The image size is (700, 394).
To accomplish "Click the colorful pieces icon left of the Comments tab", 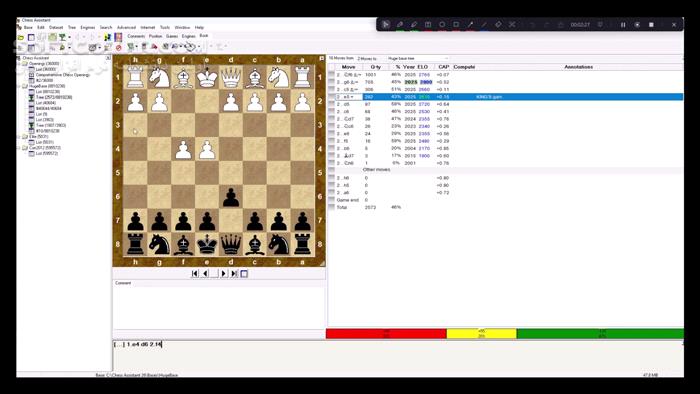I will (x=118, y=37).
